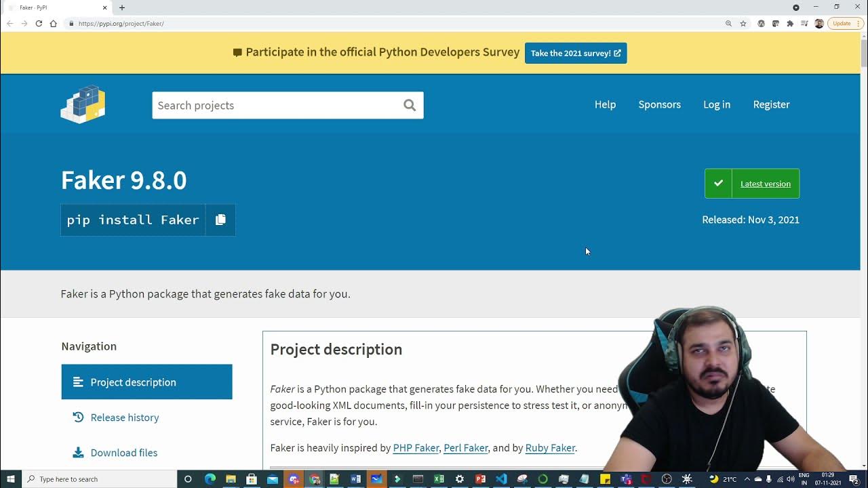The image size is (868, 488).
Task: Open the tab search dropdown arrow
Action: click(x=796, y=7)
